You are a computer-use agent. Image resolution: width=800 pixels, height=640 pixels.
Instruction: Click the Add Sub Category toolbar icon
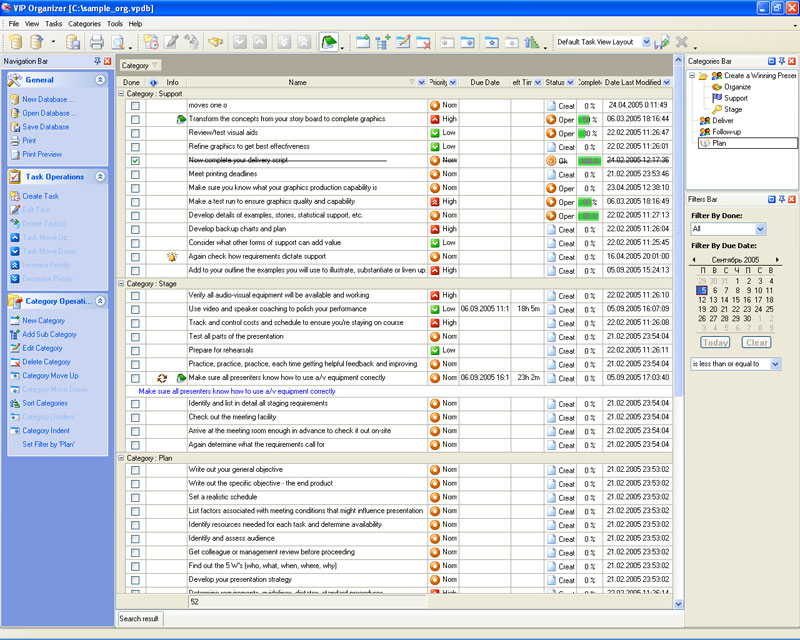[383, 42]
